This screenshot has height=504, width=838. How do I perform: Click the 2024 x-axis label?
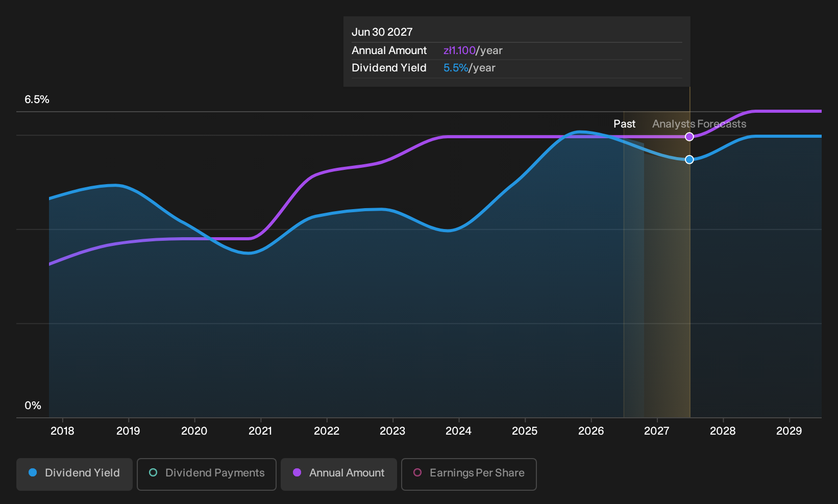pyautogui.click(x=458, y=431)
